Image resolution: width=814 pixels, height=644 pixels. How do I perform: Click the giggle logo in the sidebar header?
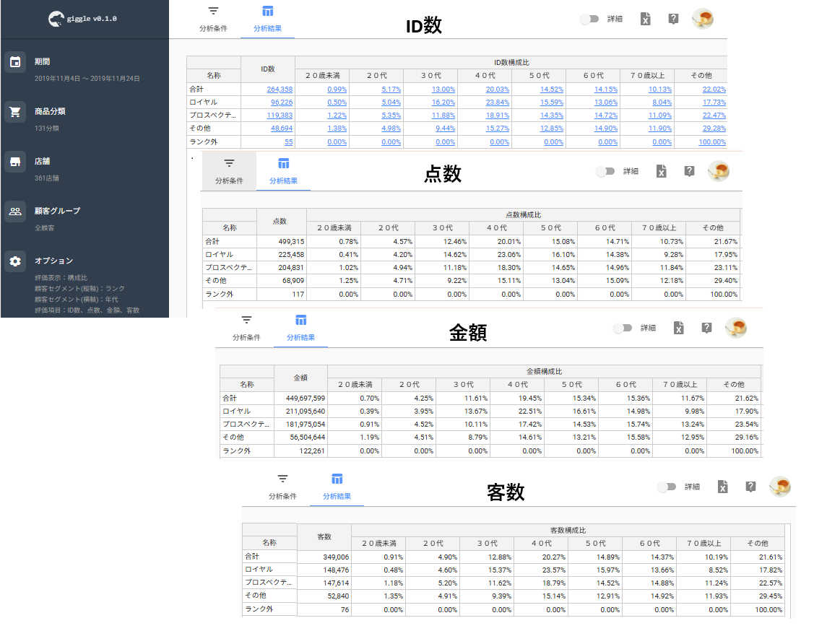(55, 19)
